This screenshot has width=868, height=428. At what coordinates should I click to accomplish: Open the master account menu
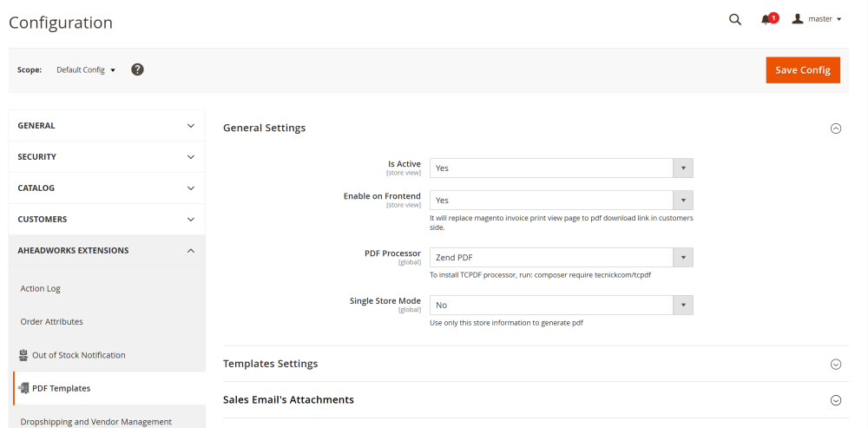click(817, 19)
